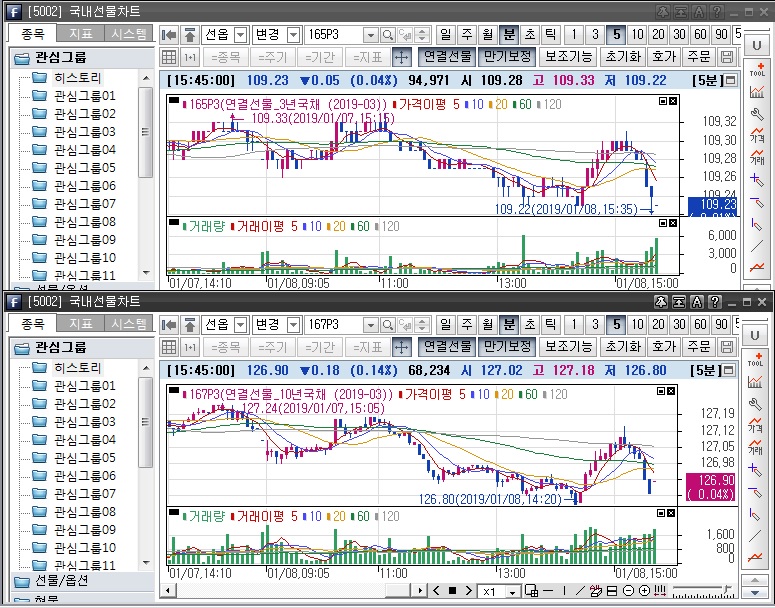
Task: Click the save disk icon beside 주문 in the 165P3 window
Action: tap(727, 57)
